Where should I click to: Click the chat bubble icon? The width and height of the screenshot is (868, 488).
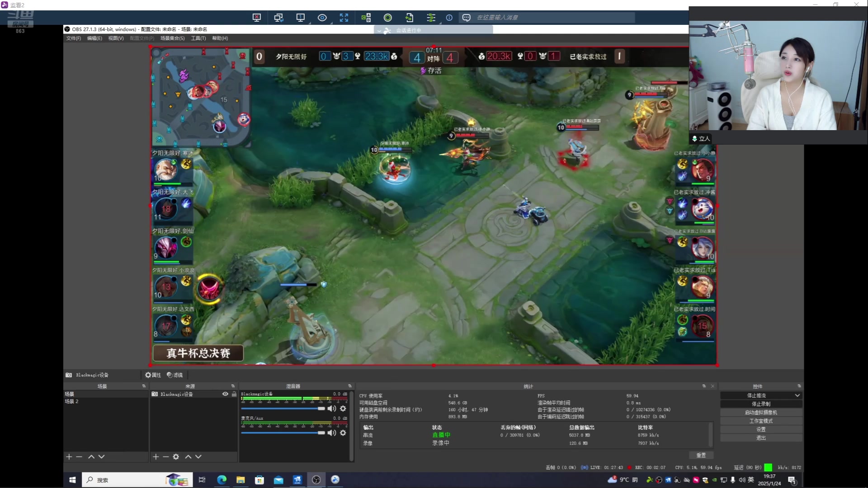(x=467, y=18)
